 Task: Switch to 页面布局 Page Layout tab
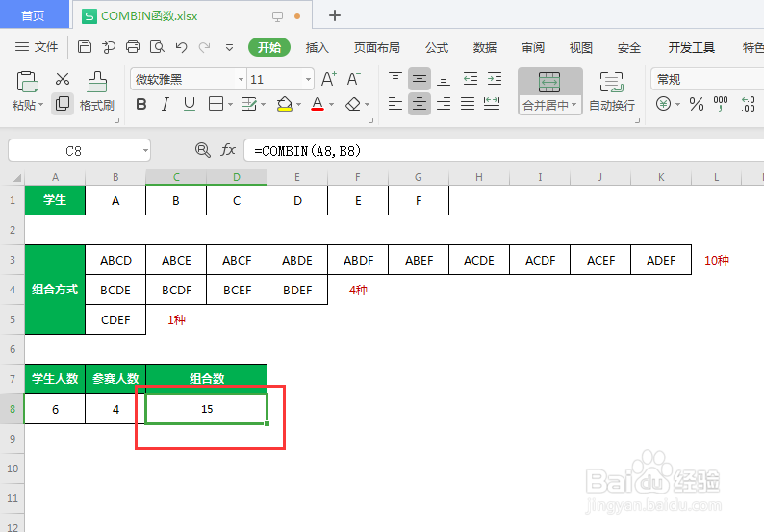(376, 47)
